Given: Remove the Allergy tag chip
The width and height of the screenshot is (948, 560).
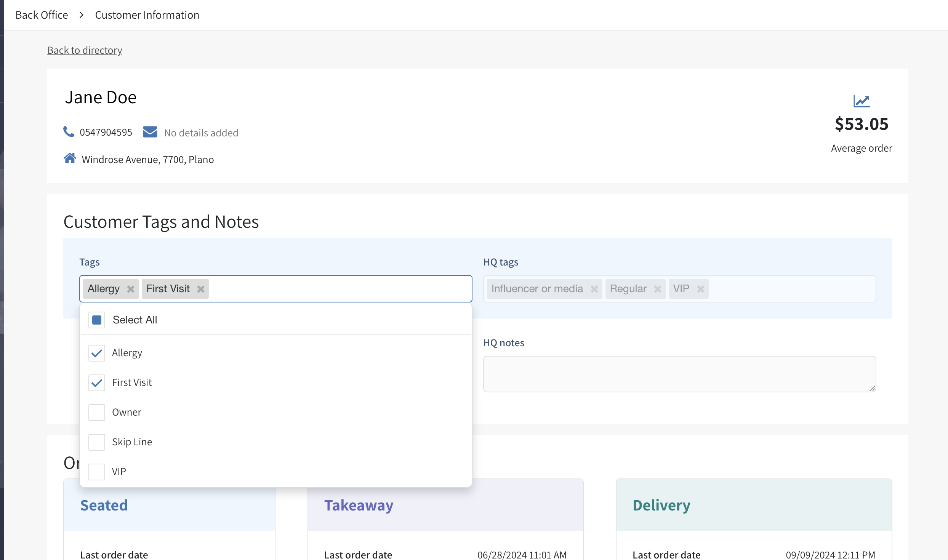Looking at the screenshot, I should (131, 289).
